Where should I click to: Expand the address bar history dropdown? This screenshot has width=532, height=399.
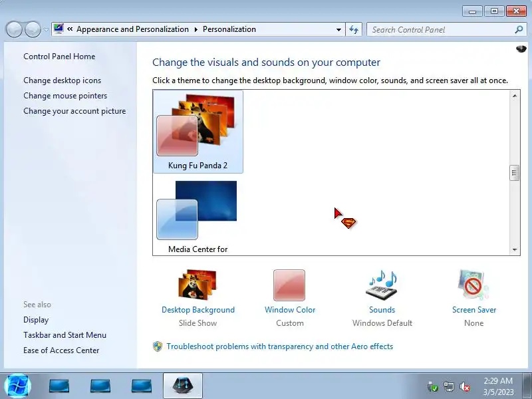338,29
